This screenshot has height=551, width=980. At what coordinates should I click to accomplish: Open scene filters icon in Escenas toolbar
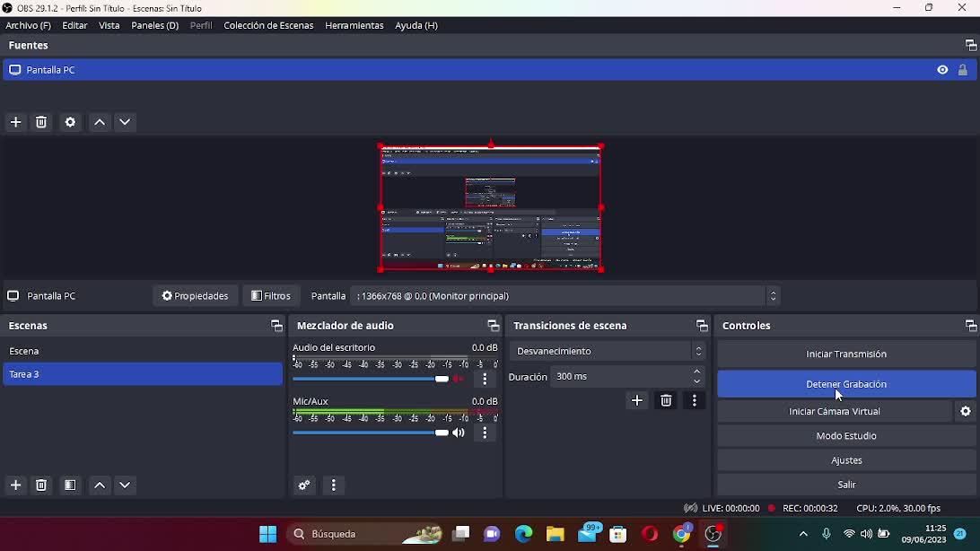tap(70, 485)
